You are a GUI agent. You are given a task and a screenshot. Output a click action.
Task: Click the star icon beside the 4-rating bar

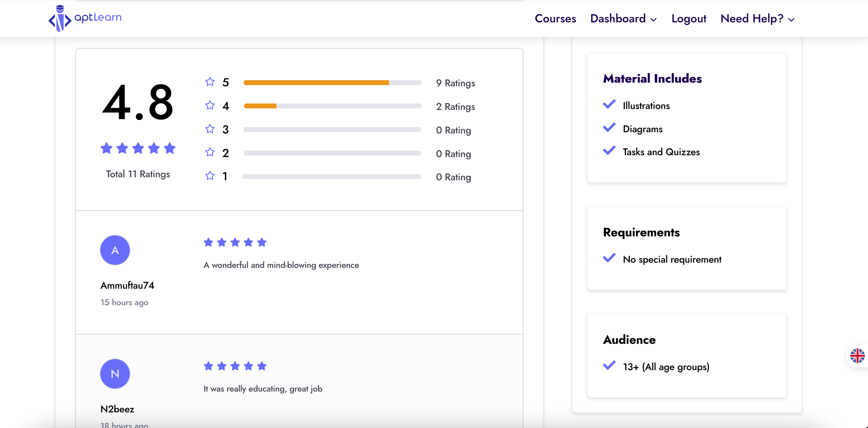209,105
